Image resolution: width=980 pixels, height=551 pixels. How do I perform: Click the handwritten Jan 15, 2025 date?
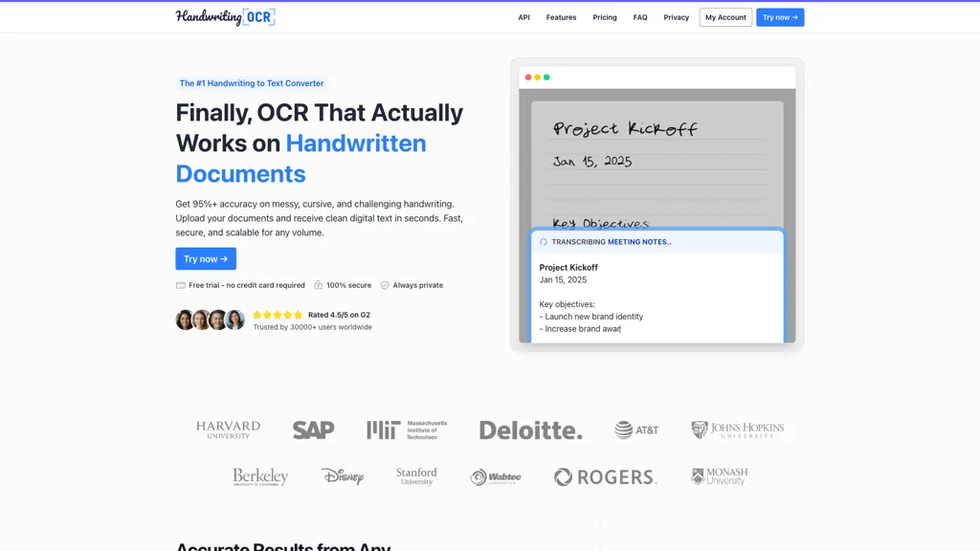(592, 161)
